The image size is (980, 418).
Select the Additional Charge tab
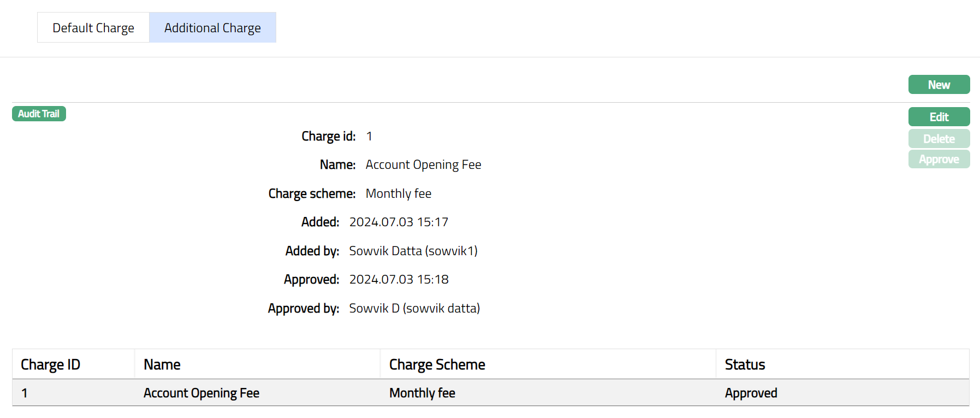(212, 28)
